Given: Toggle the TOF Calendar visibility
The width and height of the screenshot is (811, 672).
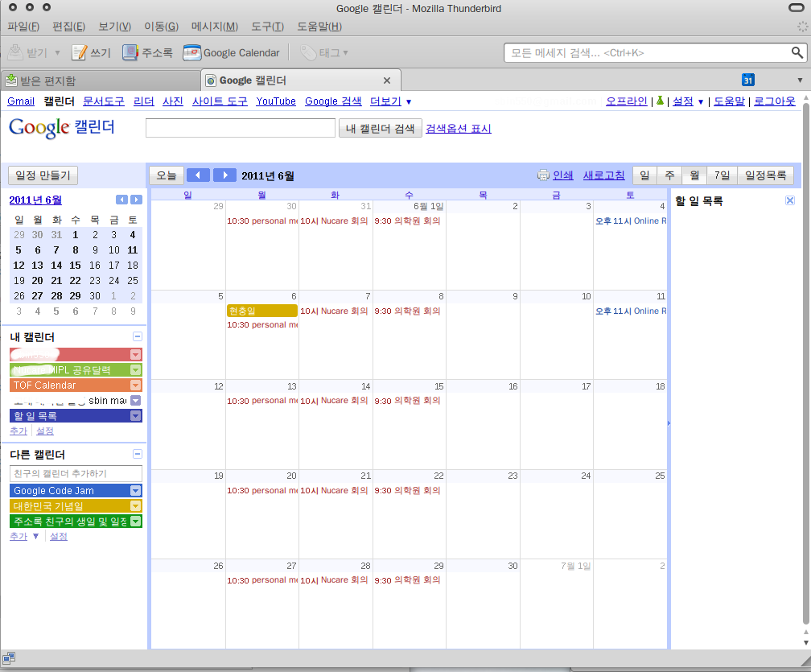Looking at the screenshot, I should tap(69, 385).
